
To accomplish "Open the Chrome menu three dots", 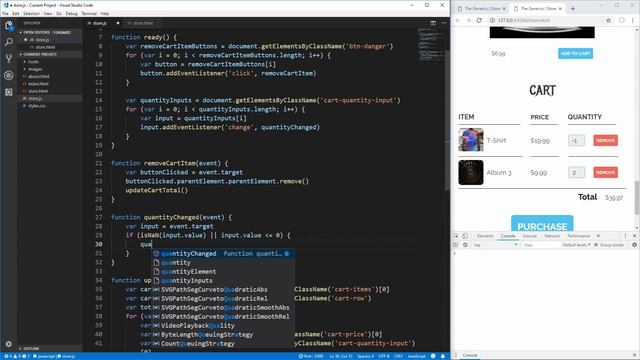I will coord(633,20).
